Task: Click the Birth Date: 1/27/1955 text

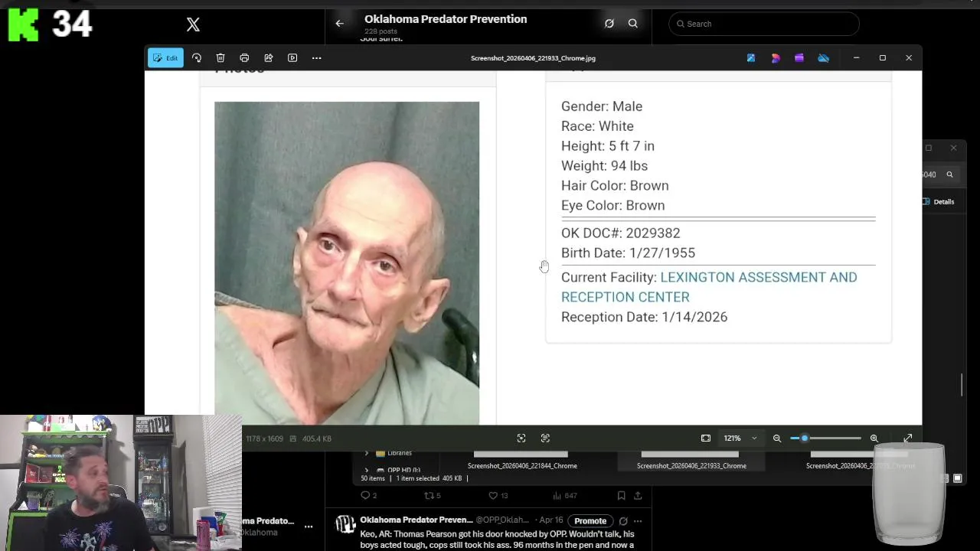Action: (x=628, y=253)
